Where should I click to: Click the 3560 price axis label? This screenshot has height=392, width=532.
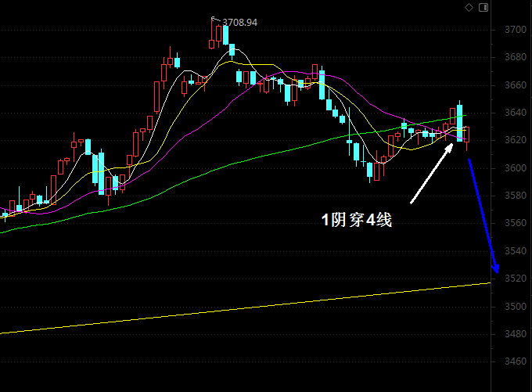[516, 223]
